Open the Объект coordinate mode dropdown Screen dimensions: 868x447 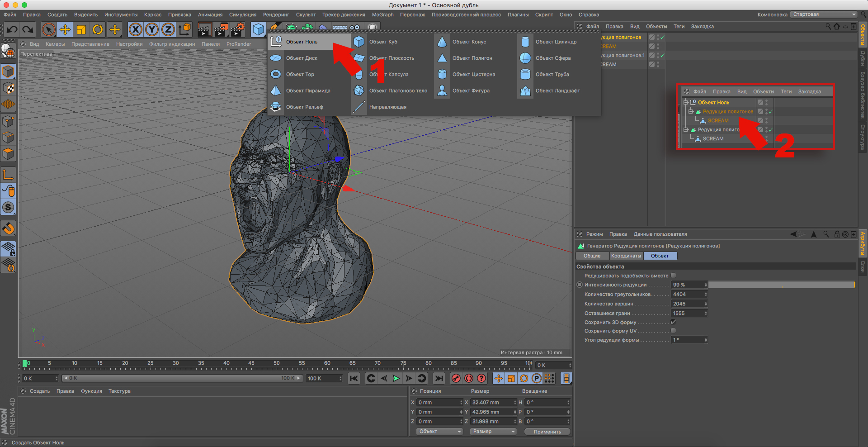[x=440, y=432]
